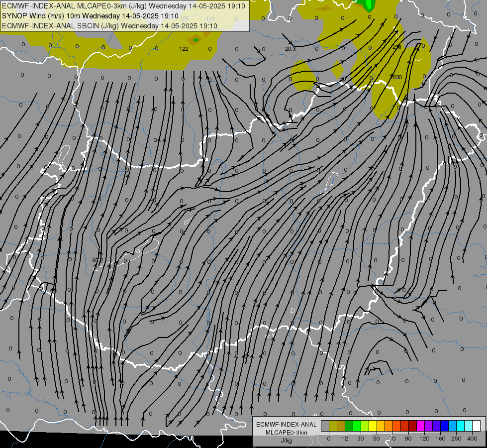
Task: Click the J/kg unit label in legend
Action: pos(287,441)
